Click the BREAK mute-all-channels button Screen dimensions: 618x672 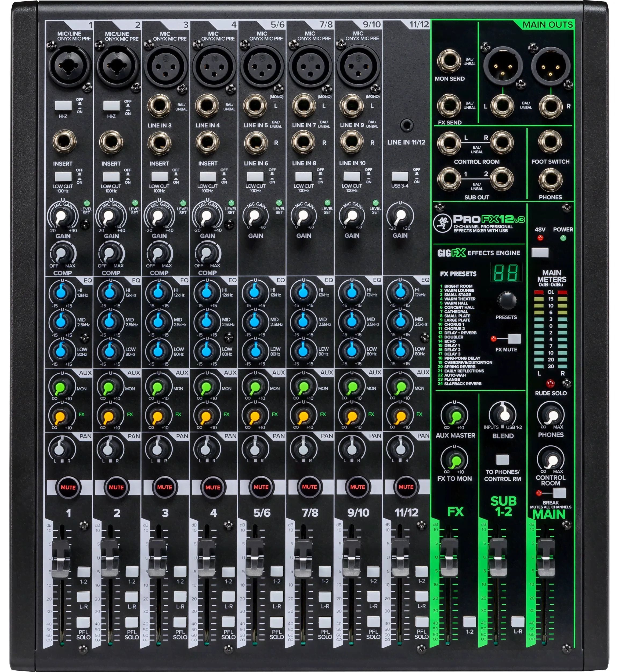click(559, 493)
